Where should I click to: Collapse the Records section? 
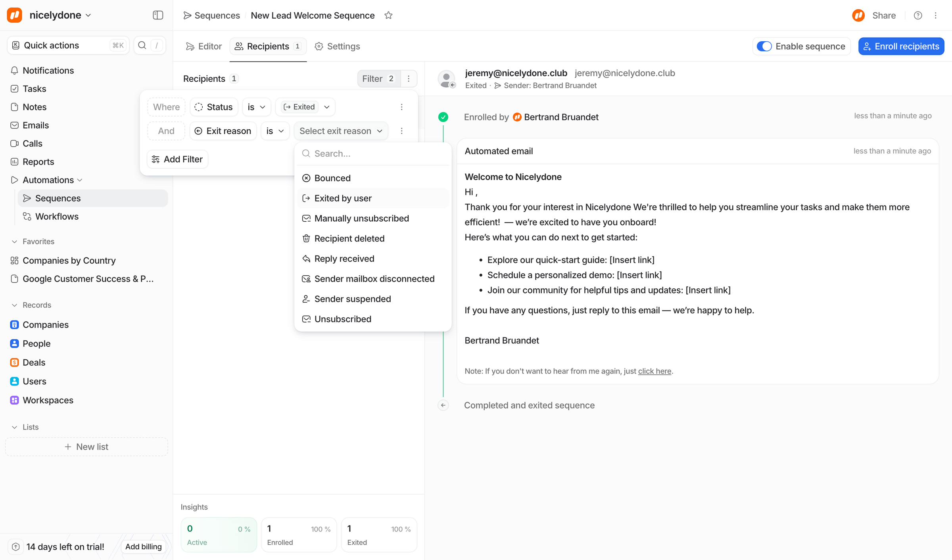(x=15, y=305)
